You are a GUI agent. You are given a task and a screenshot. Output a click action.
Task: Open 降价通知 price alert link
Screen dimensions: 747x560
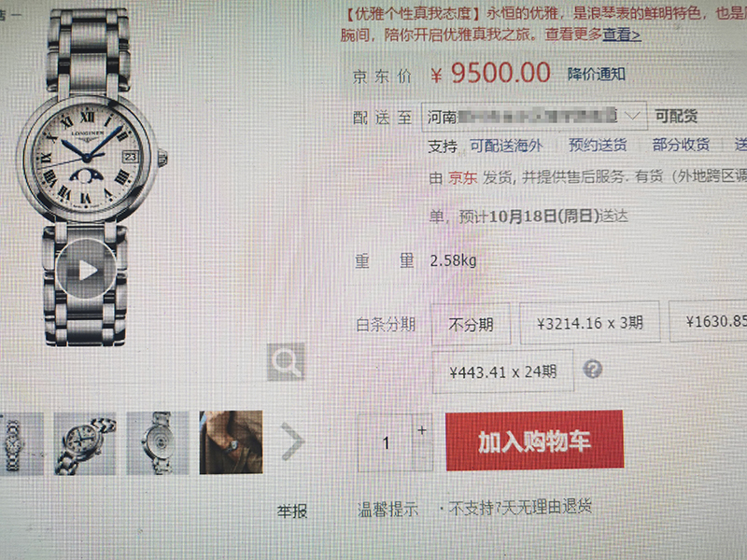pos(596,75)
